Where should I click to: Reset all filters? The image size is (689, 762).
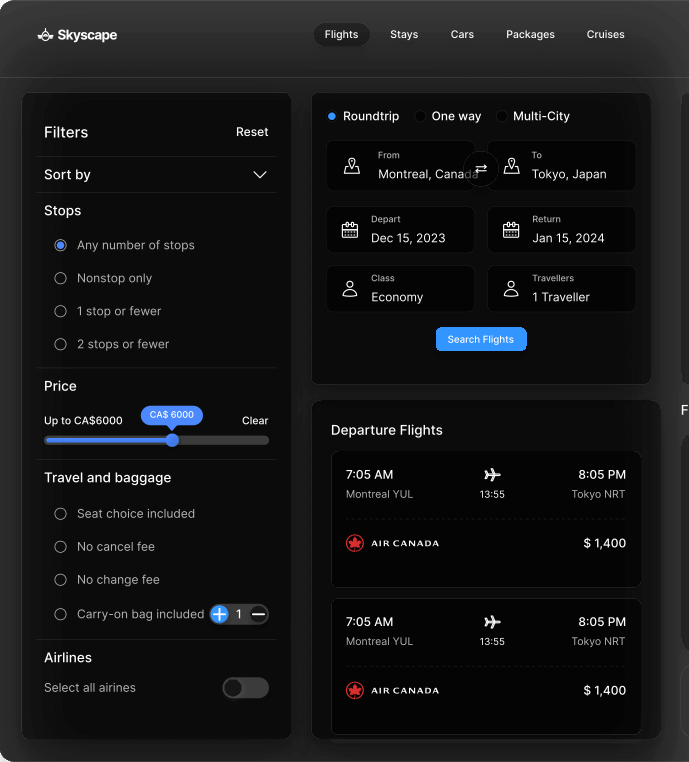(x=252, y=132)
